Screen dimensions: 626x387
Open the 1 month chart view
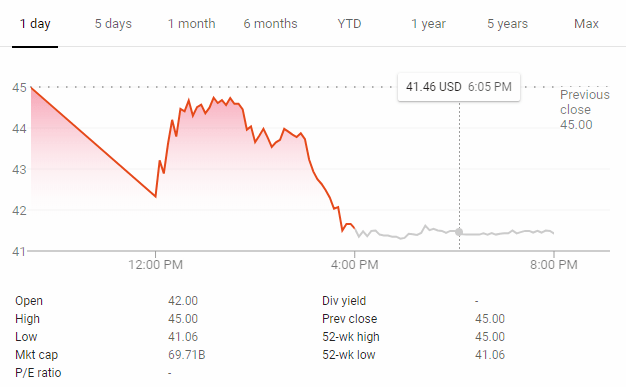tap(191, 24)
